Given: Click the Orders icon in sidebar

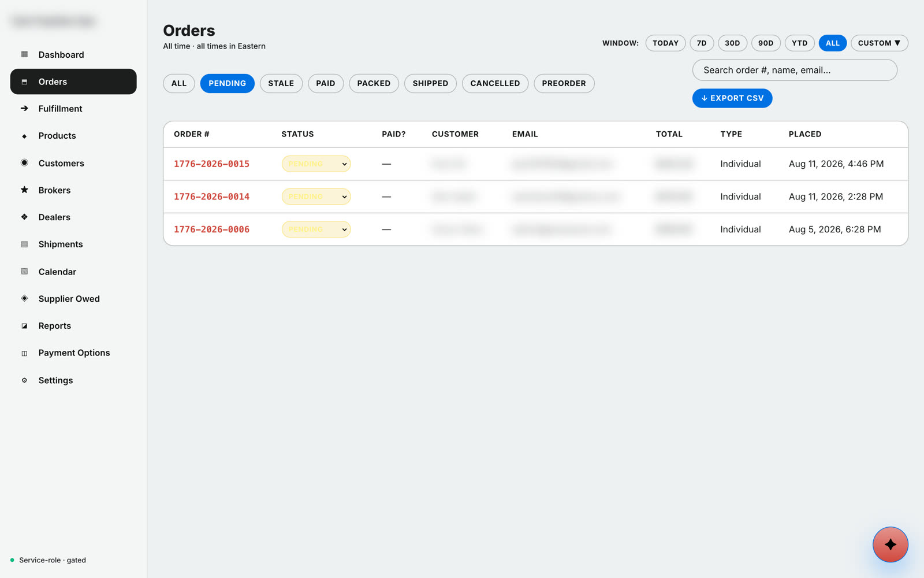Looking at the screenshot, I should coord(24,81).
